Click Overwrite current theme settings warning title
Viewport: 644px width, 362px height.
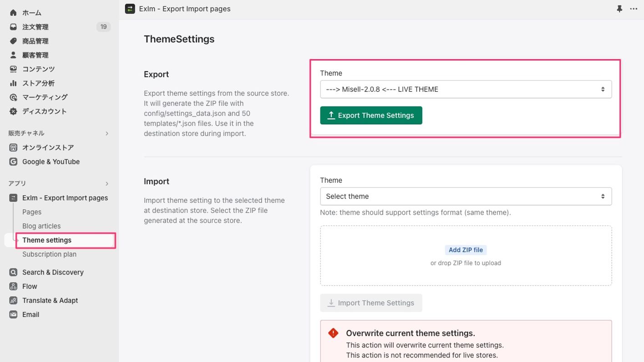click(411, 333)
